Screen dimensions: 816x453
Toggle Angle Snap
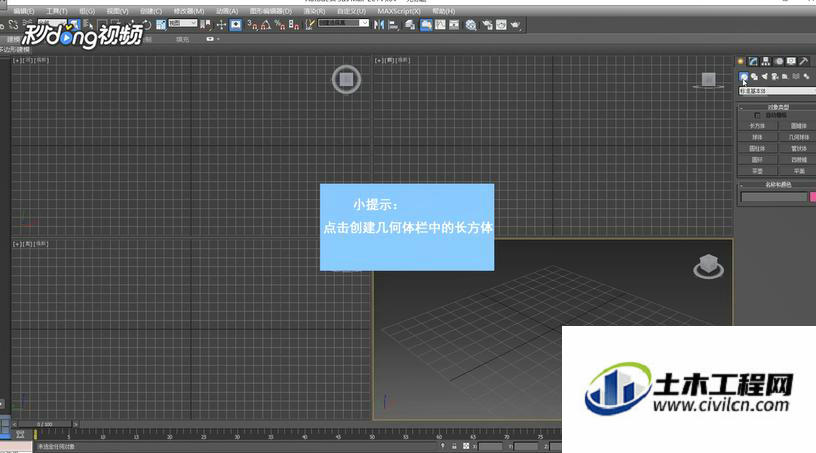click(x=266, y=24)
